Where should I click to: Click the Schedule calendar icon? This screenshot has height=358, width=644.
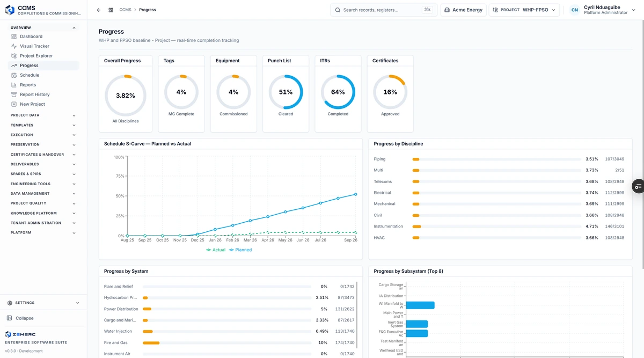point(14,75)
